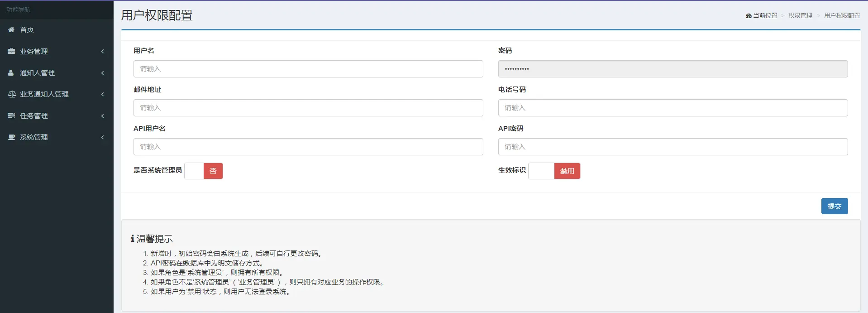This screenshot has height=313, width=868.
Task: Click the 电话号码 field label
Action: 512,90
